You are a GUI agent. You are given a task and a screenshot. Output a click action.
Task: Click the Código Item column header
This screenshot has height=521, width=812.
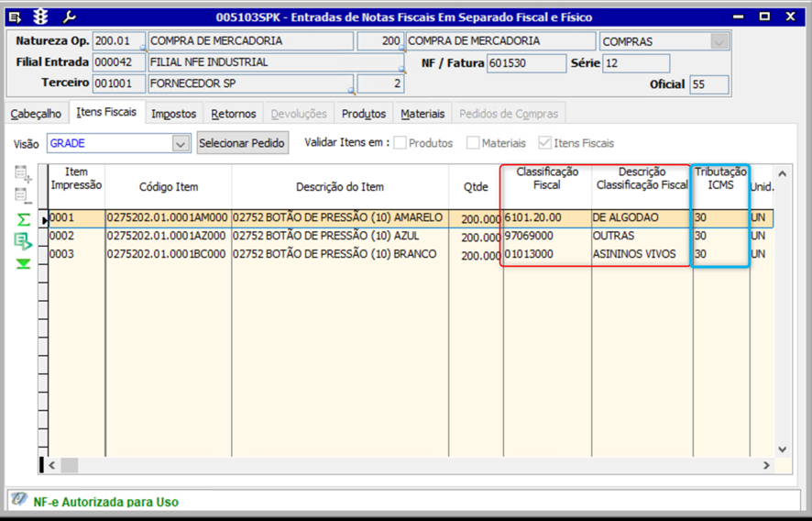tap(169, 186)
